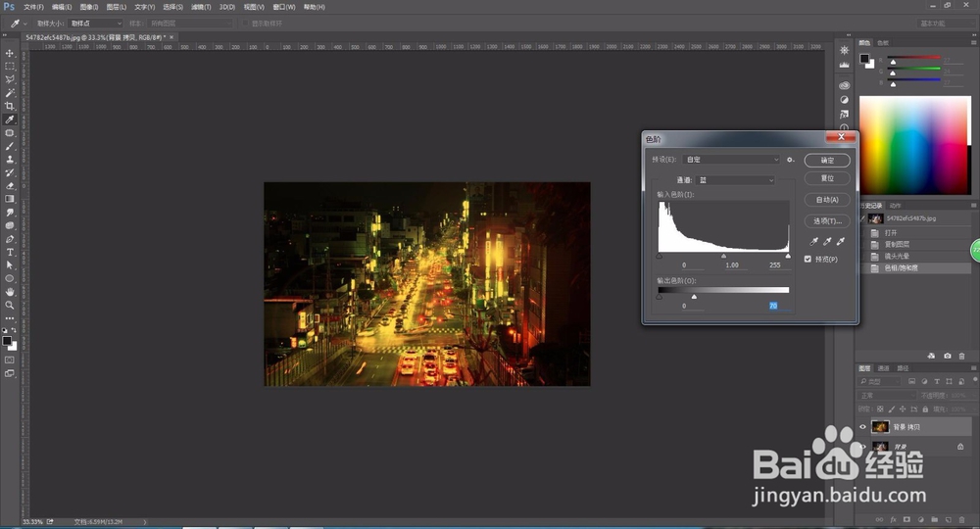Toggle lock image pixels brush icon
Image resolution: width=980 pixels, height=529 pixels.
coord(892,409)
